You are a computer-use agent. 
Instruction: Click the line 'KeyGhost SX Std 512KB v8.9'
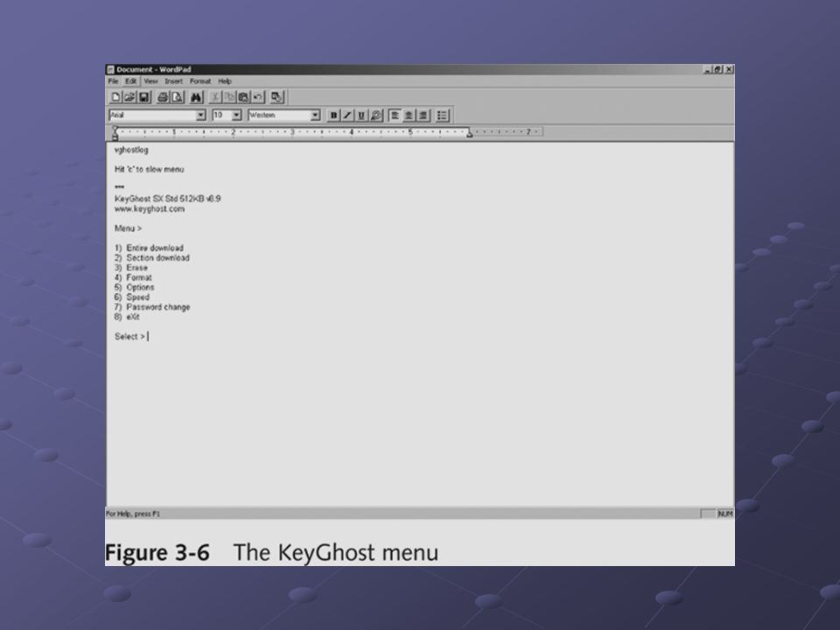(167, 199)
